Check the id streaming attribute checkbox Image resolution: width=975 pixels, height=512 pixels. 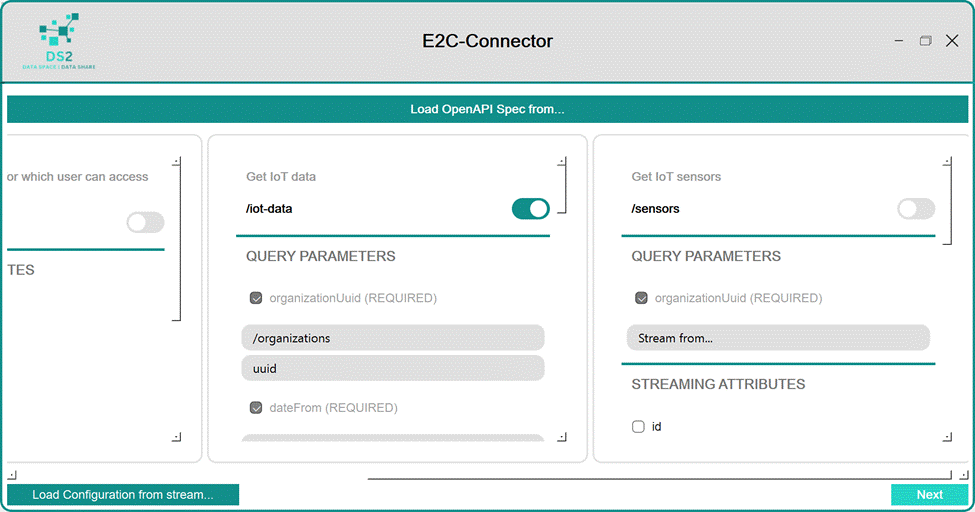point(638,427)
